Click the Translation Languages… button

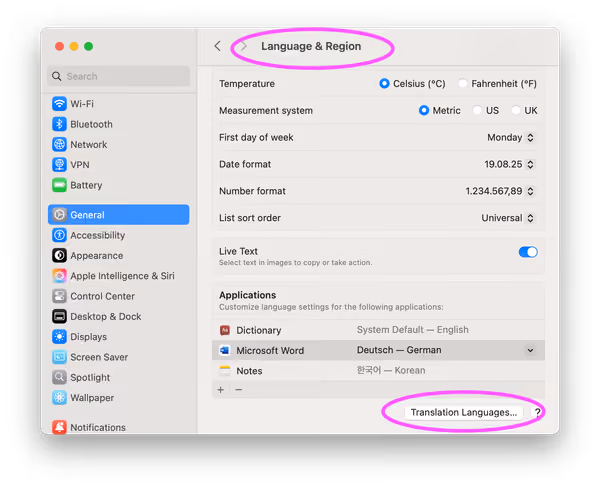tap(464, 412)
